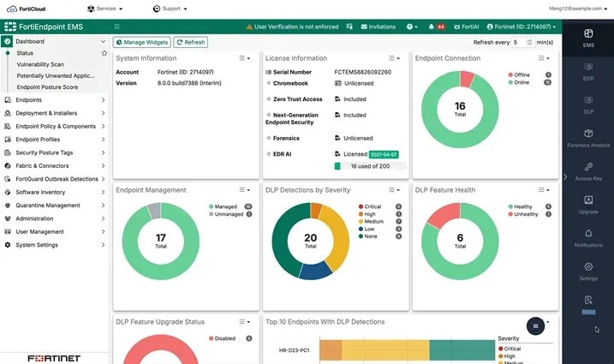Open Potentially Unwanted Applications page
This screenshot has height=364, width=614.
pos(56,75)
